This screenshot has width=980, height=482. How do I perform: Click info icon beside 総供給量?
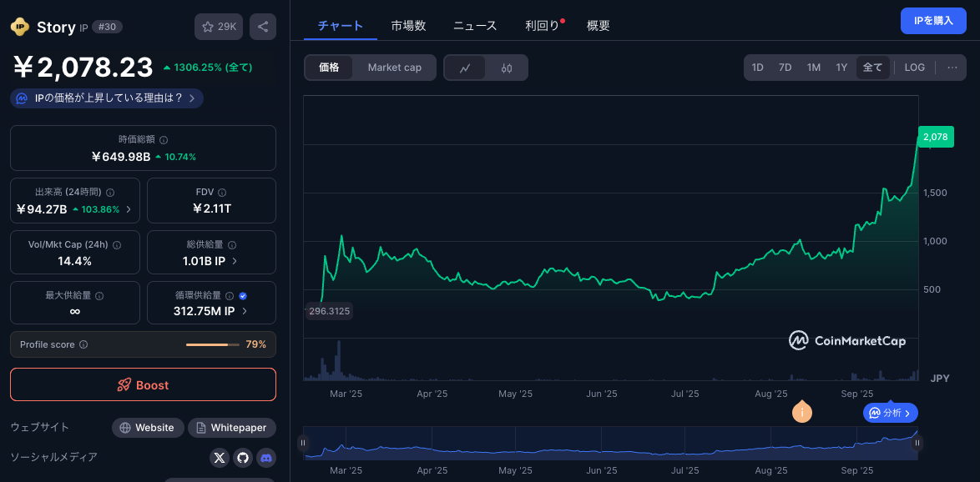(230, 244)
